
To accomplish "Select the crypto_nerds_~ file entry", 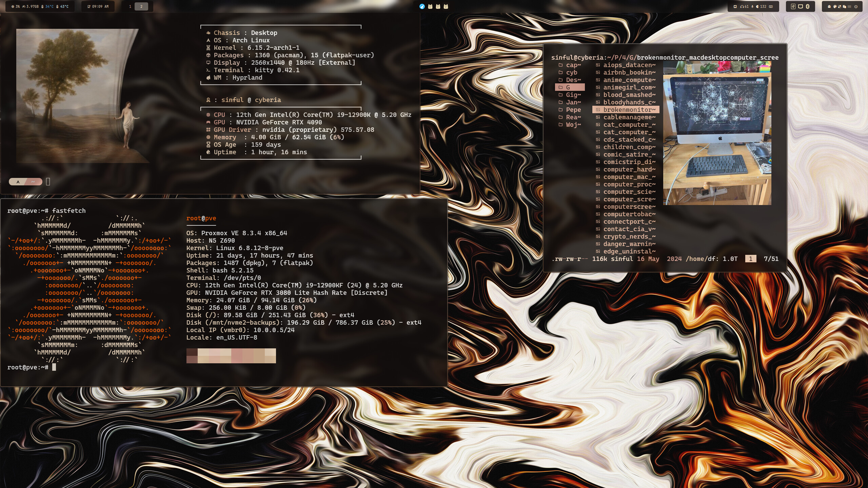I will (626, 237).
